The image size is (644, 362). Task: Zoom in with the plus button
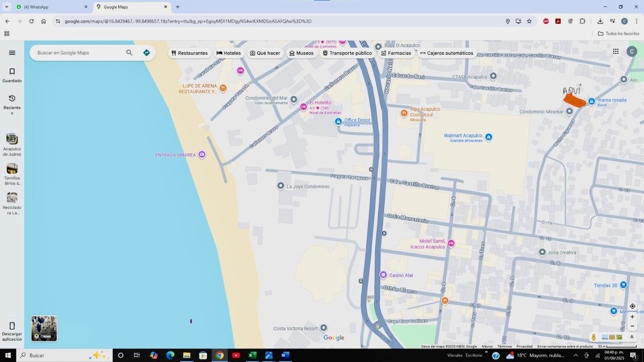(x=632, y=317)
